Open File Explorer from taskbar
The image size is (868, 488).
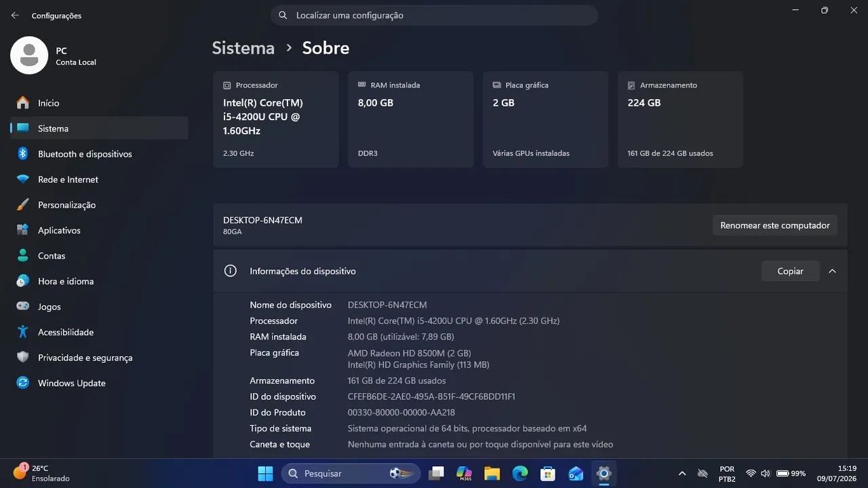coord(492,473)
